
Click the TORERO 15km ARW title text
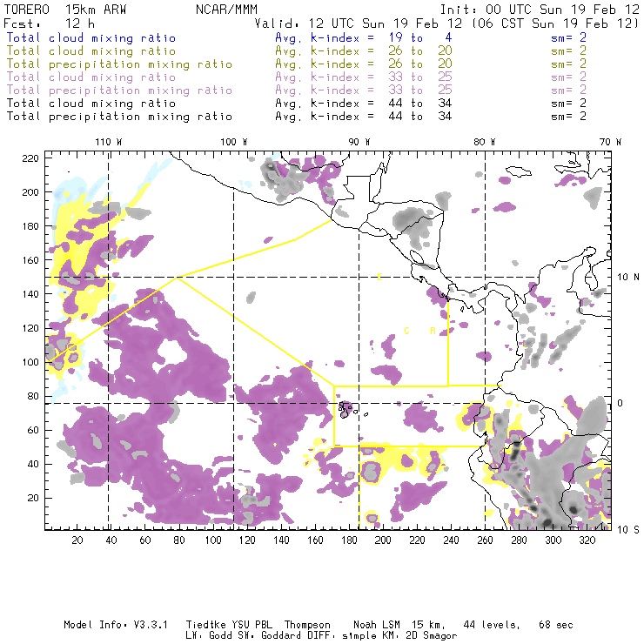tap(66, 9)
